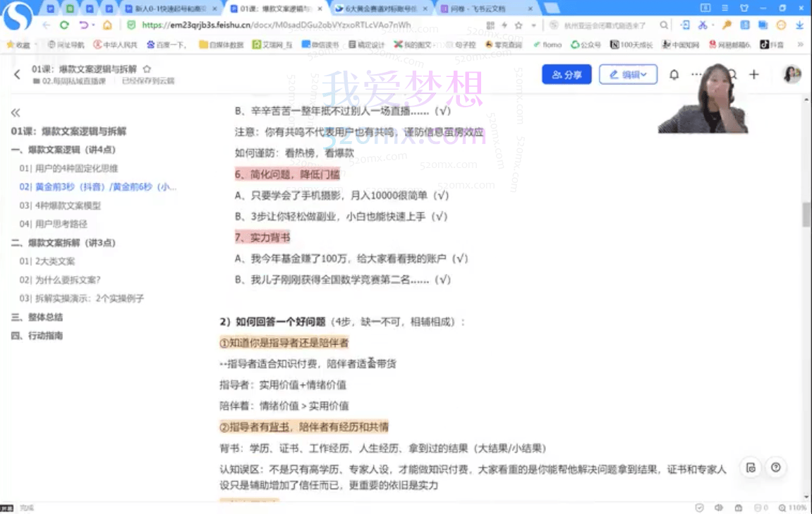
Task: Click the feedback document icon above the help icon
Action: tap(751, 467)
